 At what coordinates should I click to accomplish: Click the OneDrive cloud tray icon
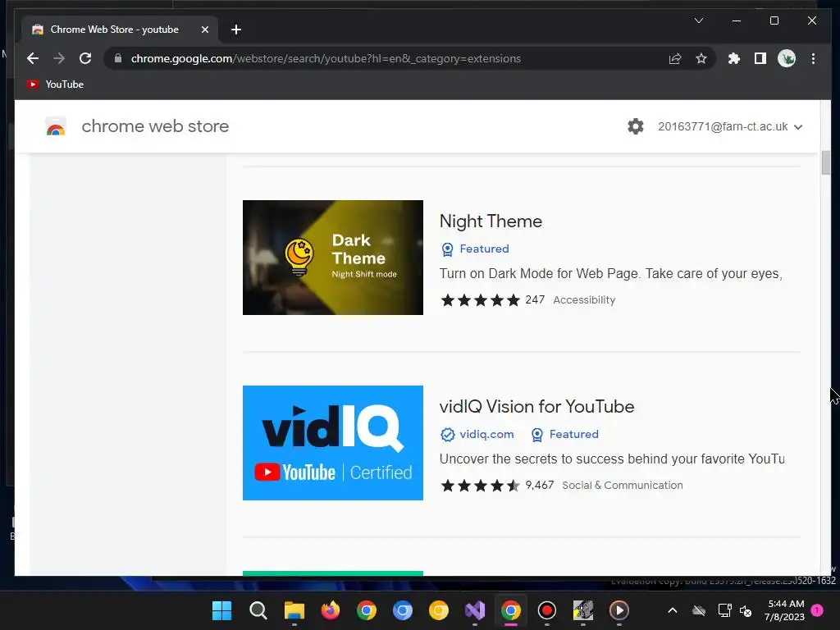[x=699, y=610]
